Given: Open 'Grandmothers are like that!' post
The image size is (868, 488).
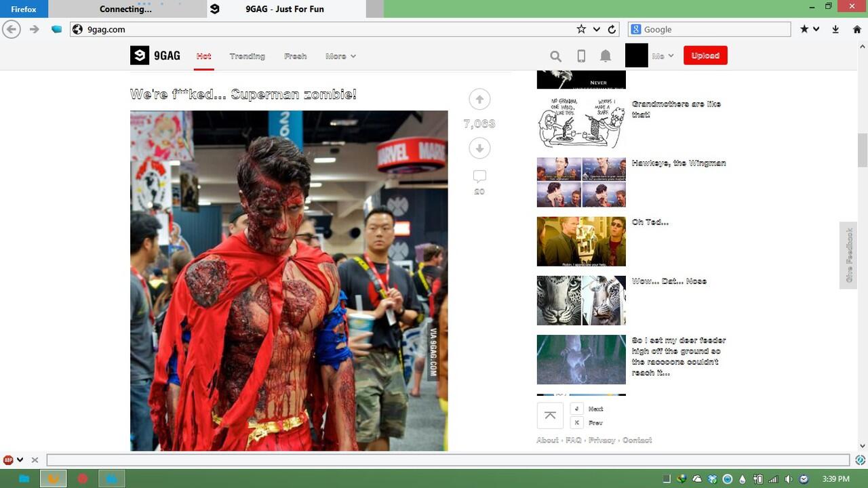Looking at the screenshot, I should [x=676, y=109].
